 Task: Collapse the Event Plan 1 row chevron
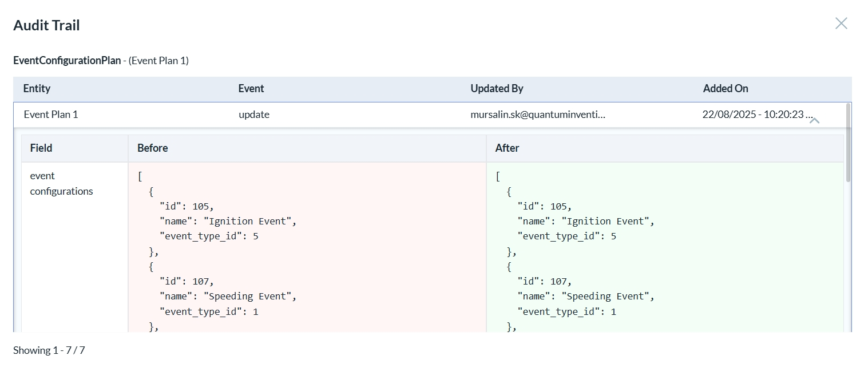pyautogui.click(x=814, y=120)
